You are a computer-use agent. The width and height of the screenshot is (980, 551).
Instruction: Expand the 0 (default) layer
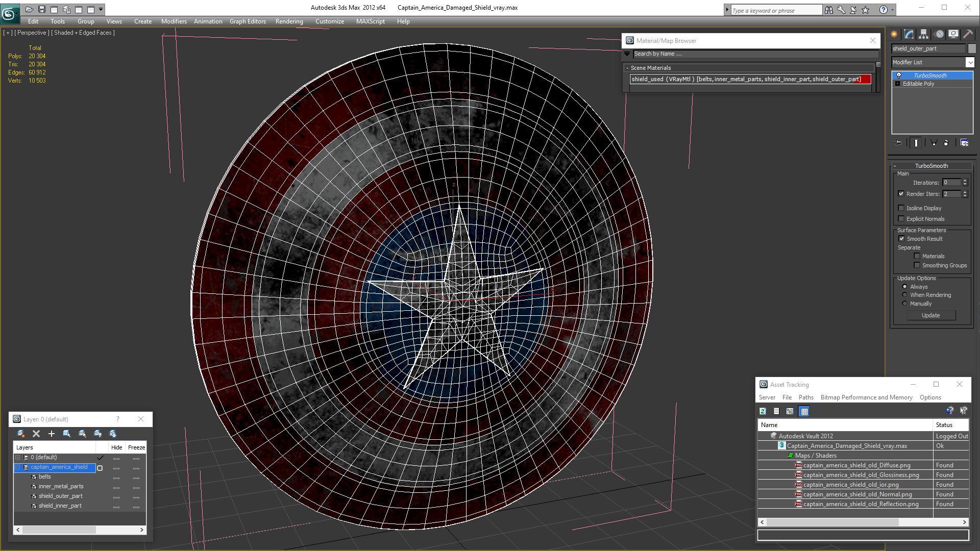pos(18,458)
